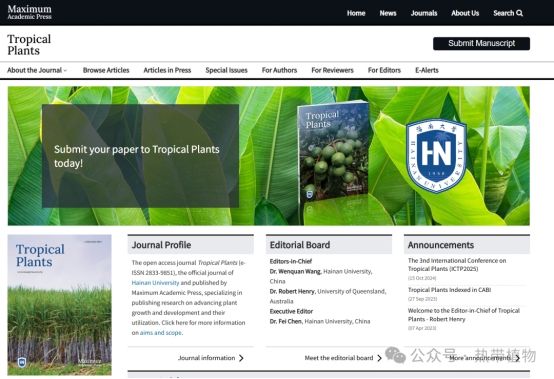554x379 pixels.
Task: Go to Browse Articles tab
Action: click(106, 70)
